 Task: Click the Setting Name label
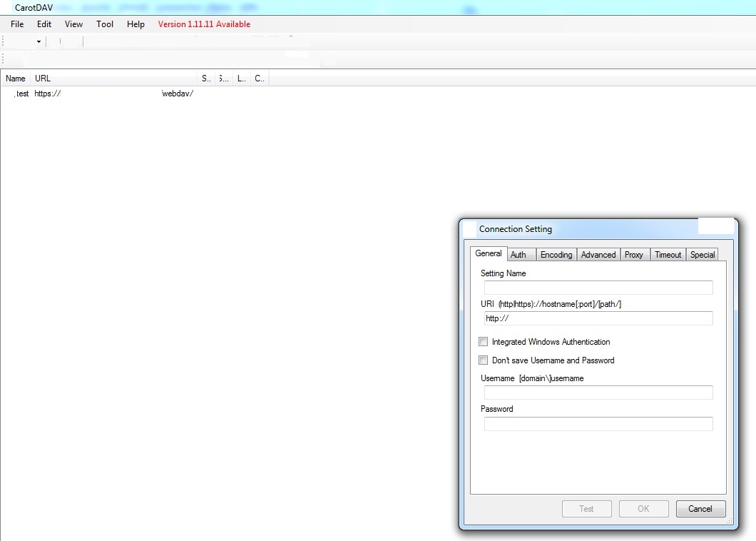point(503,273)
